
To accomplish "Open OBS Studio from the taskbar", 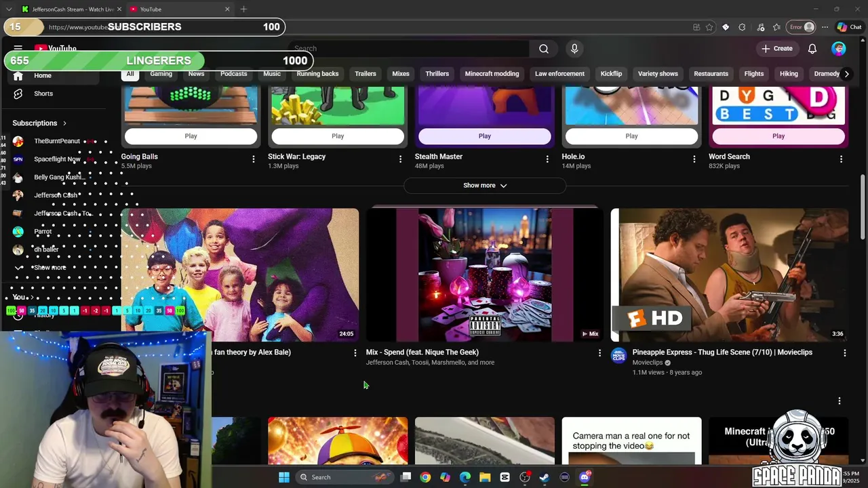I will (x=525, y=477).
